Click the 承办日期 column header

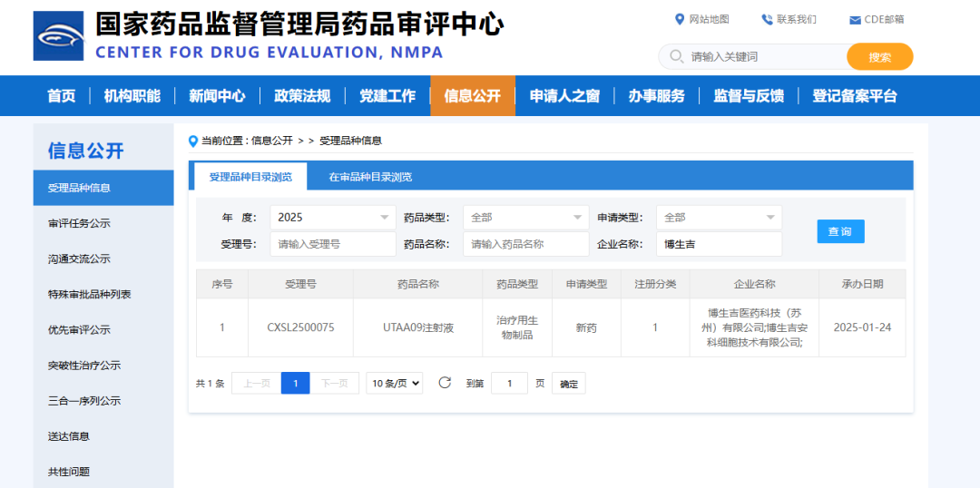click(863, 284)
